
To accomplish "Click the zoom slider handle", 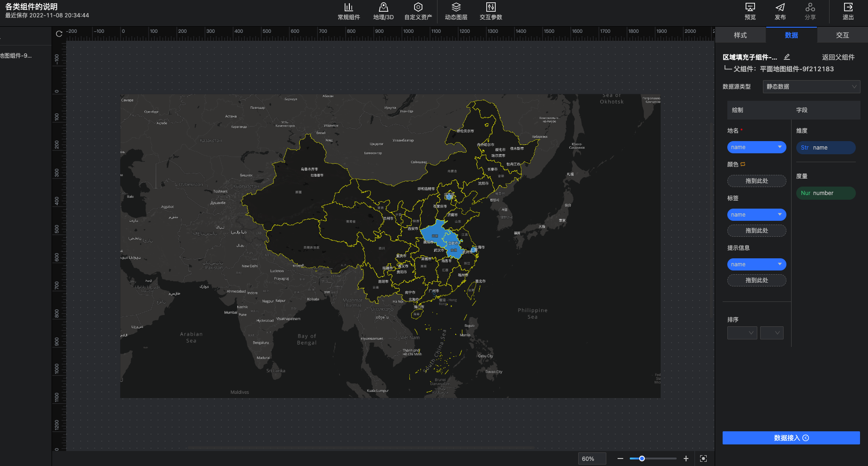I will [x=642, y=458].
